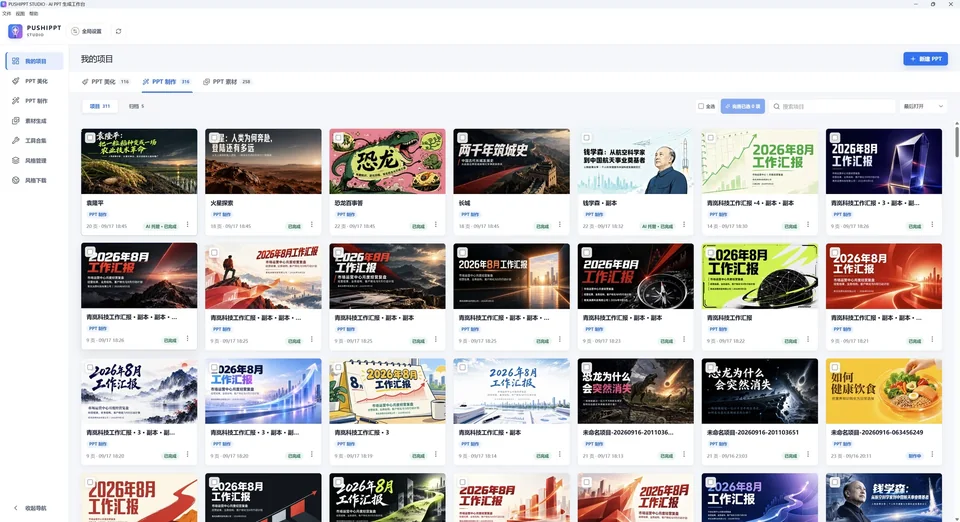Viewport: 960px width, 522px height.
Task: Show the 项目 311 sub-tab
Action: click(100, 106)
